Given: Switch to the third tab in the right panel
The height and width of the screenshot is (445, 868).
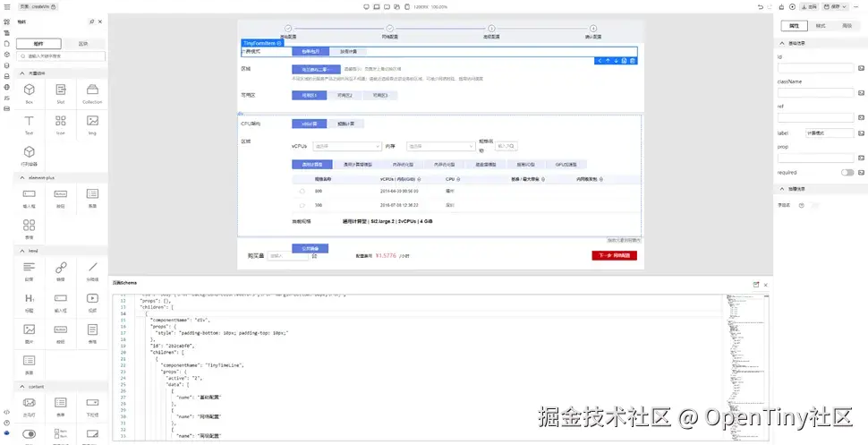Looking at the screenshot, I should (847, 25).
